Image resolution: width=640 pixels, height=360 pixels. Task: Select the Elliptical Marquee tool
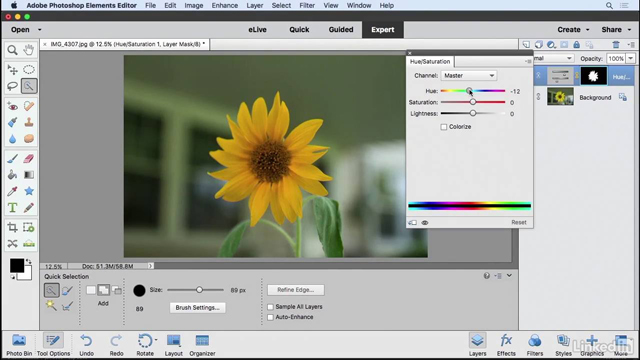point(29,70)
